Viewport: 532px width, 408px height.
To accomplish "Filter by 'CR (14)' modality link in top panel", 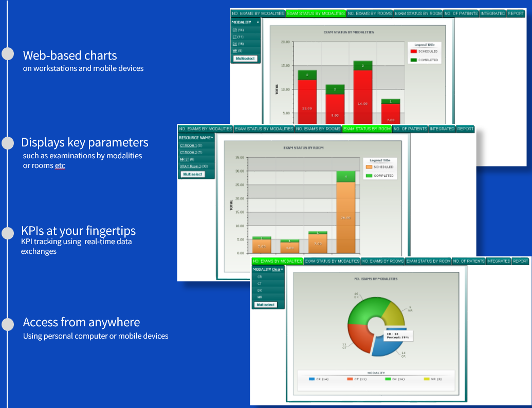I will [x=238, y=30].
